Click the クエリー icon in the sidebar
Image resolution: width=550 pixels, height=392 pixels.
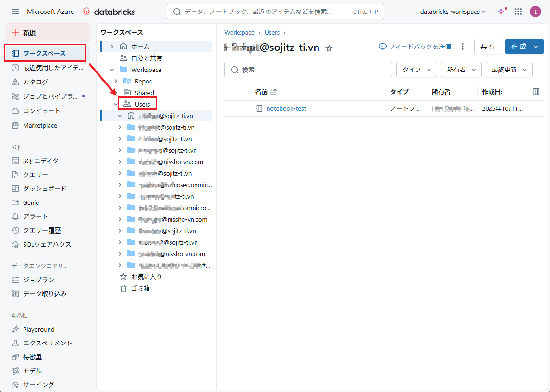(15, 175)
